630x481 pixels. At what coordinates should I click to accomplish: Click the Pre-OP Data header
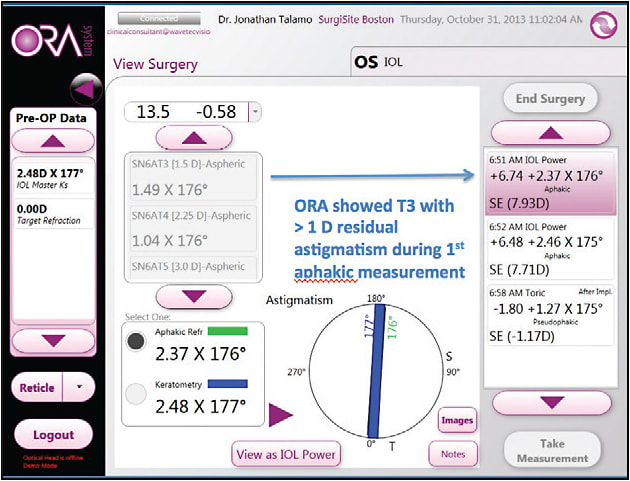51,119
